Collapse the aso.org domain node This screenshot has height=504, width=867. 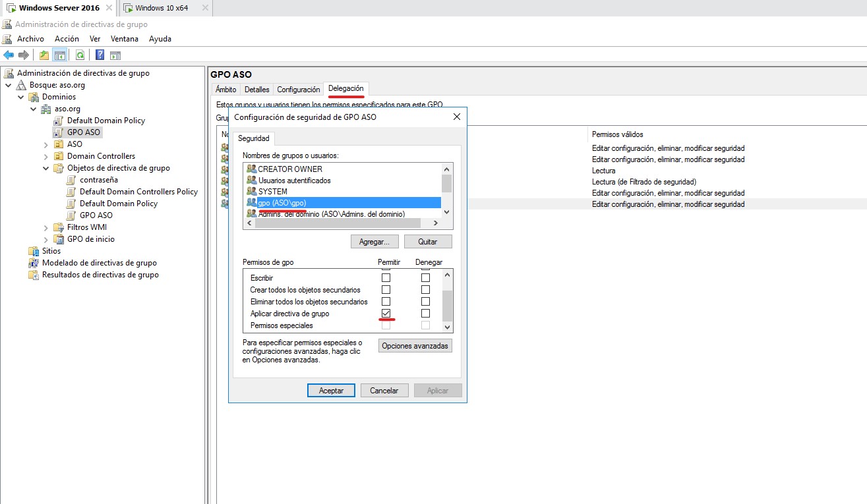tap(34, 109)
